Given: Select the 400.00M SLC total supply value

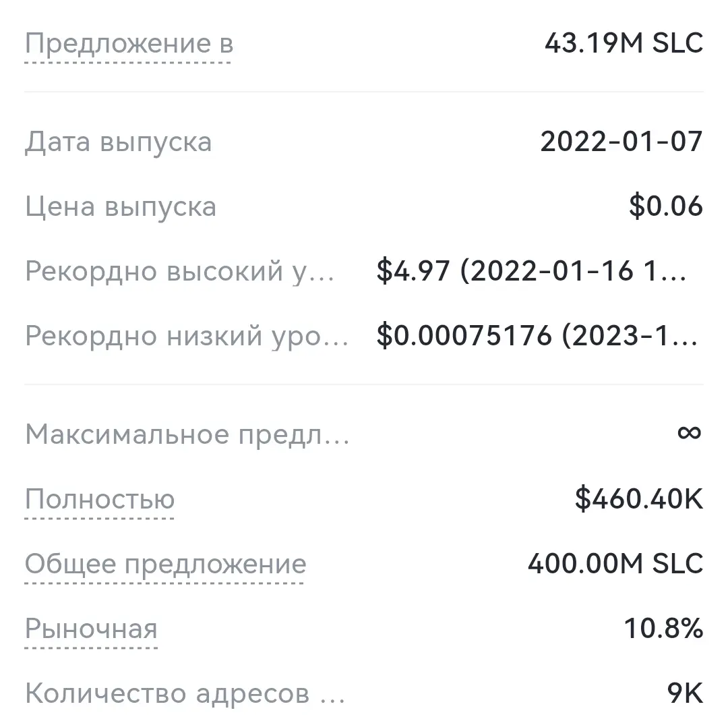Looking at the screenshot, I should [x=615, y=564].
